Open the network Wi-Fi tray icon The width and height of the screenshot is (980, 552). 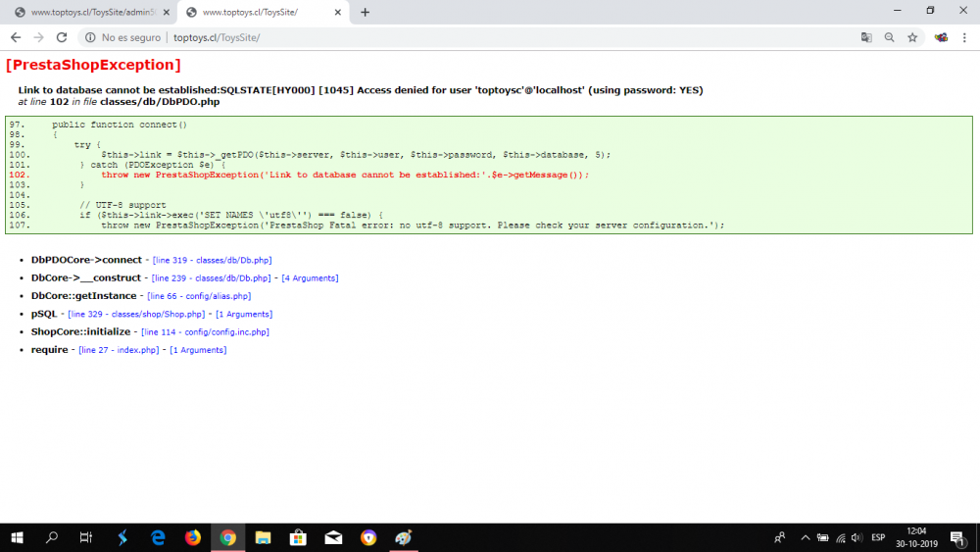tap(841, 537)
